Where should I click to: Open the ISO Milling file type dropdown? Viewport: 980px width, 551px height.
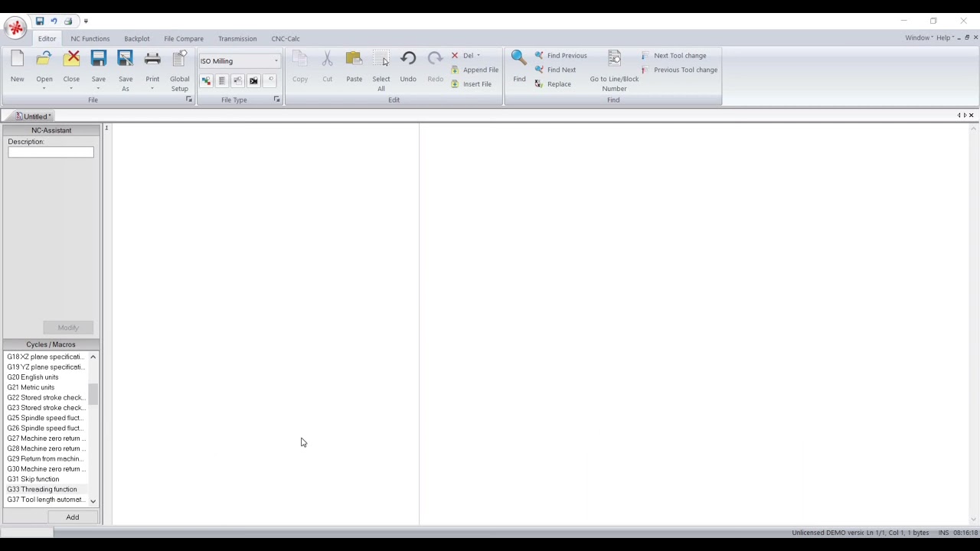click(276, 61)
